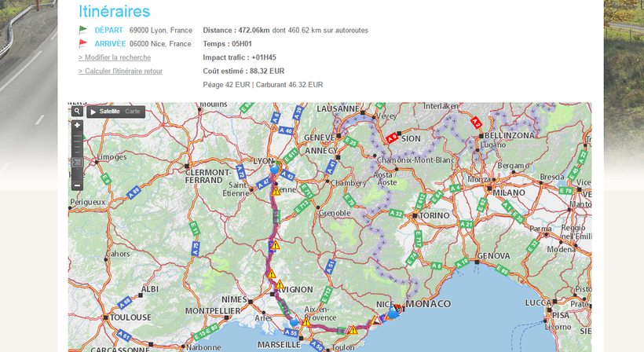Screen dimensions: 644x352
Task: Click the blue A 51 road shield
Action: pyautogui.click(x=330, y=267)
